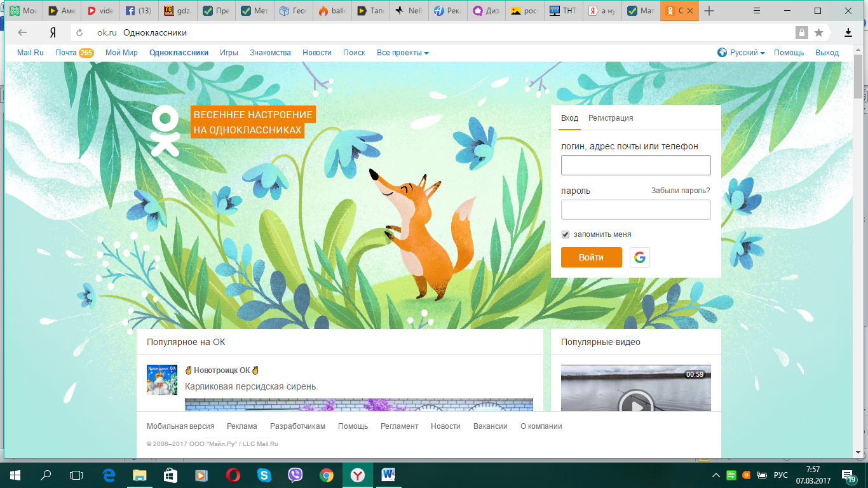Viewport: 868px width, 488px height.
Task: Select the 'Вход' tab
Action: click(569, 118)
